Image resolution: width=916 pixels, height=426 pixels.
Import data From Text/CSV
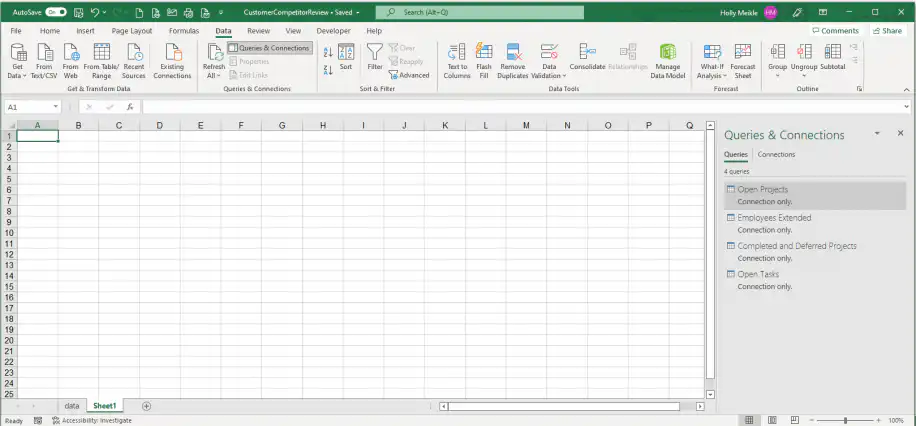(44, 61)
